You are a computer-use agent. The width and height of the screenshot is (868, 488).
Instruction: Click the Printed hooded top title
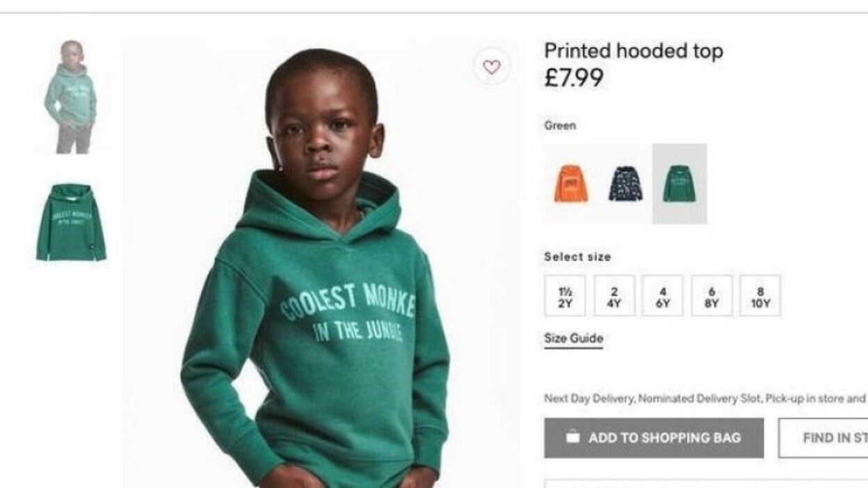633,51
